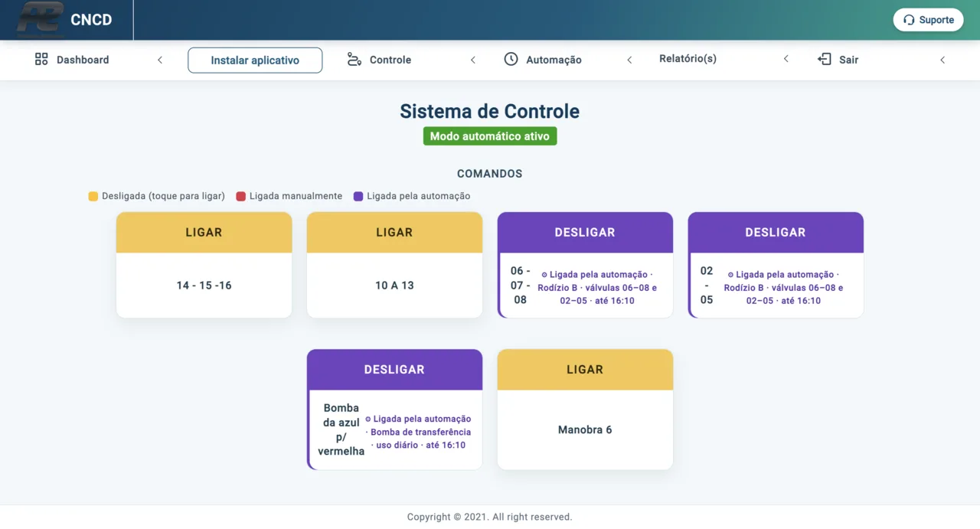Viewport: 980px width, 529px height.
Task: Click the "Desligada (toque para ligar)" legend text
Action: click(163, 197)
